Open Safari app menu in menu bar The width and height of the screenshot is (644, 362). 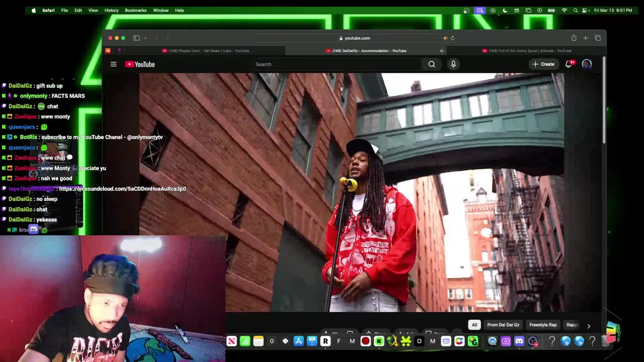coord(48,10)
